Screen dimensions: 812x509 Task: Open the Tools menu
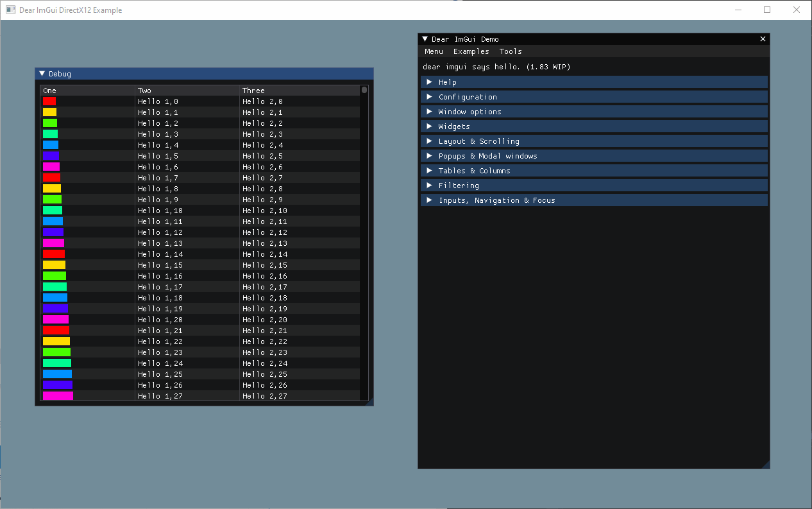pyautogui.click(x=511, y=51)
